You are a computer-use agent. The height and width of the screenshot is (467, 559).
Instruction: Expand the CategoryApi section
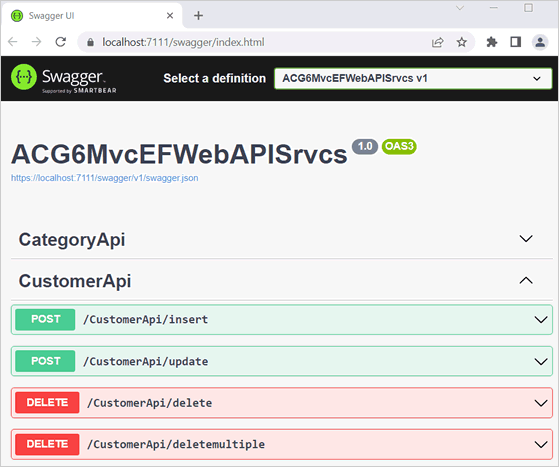click(282, 239)
